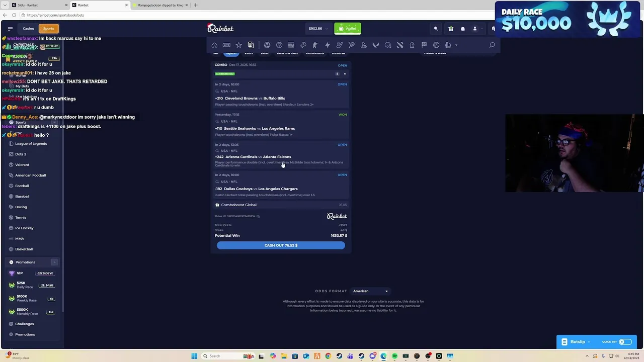Open the hamburger menu icon
The image size is (644, 362).
click(x=10, y=29)
